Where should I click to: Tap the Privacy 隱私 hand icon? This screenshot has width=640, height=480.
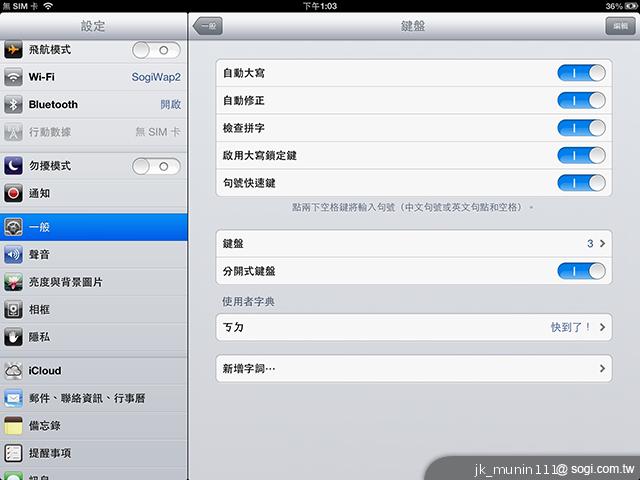coord(13,337)
